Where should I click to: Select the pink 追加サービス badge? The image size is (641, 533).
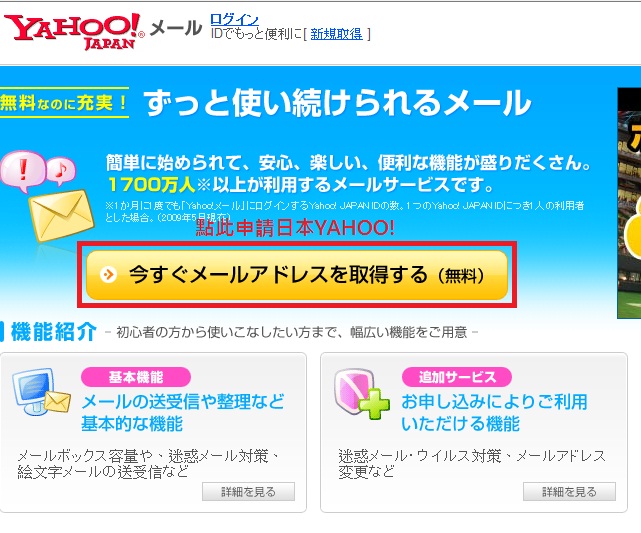(x=457, y=377)
